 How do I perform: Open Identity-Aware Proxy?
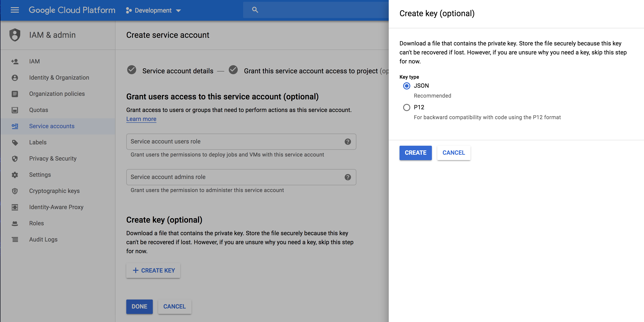58,207
